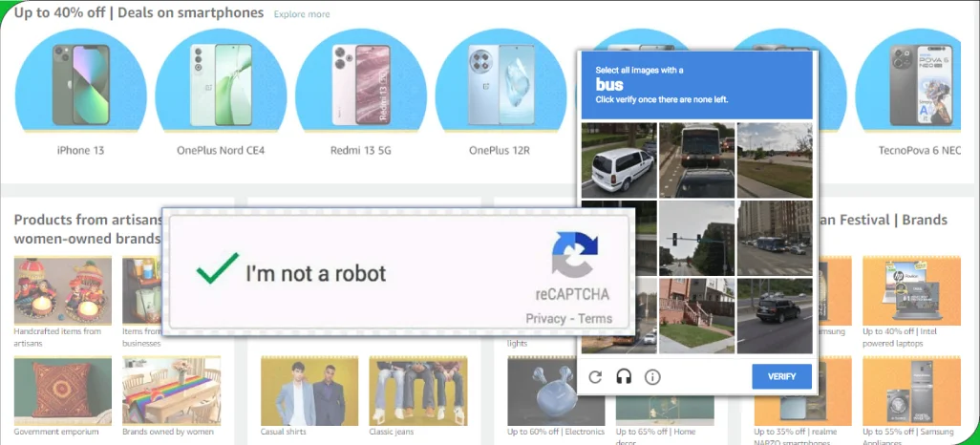
Task: Switch to audio challenge via headphones icon
Action: [x=624, y=376]
